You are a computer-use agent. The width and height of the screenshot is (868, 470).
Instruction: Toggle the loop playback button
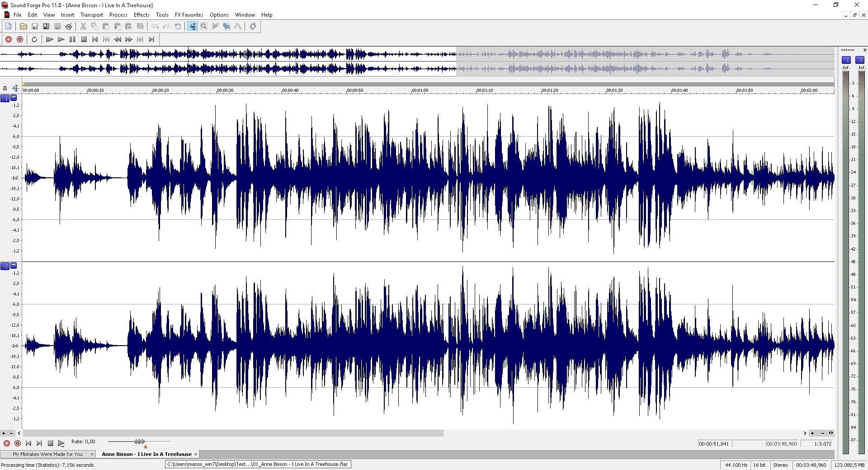34,39
